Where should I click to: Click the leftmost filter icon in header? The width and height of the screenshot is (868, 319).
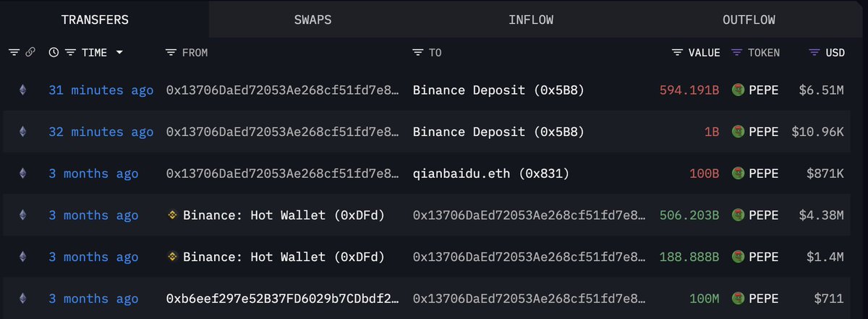click(x=14, y=53)
